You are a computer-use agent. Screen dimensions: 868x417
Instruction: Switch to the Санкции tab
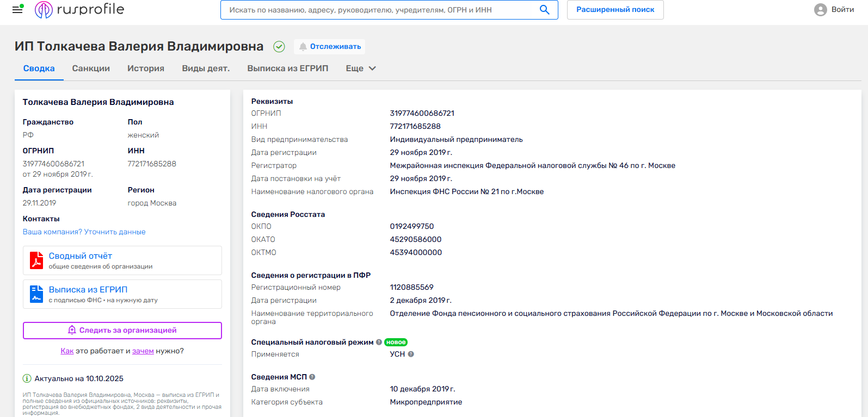click(x=91, y=69)
